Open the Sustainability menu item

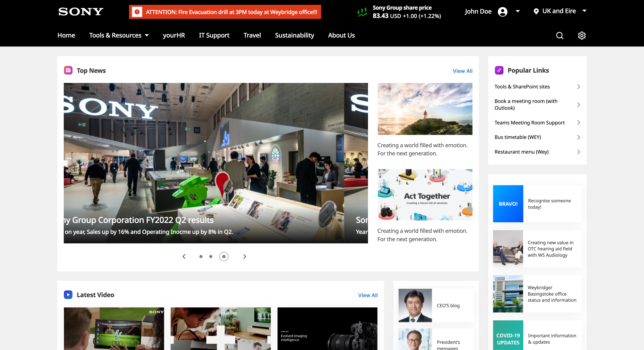294,35
